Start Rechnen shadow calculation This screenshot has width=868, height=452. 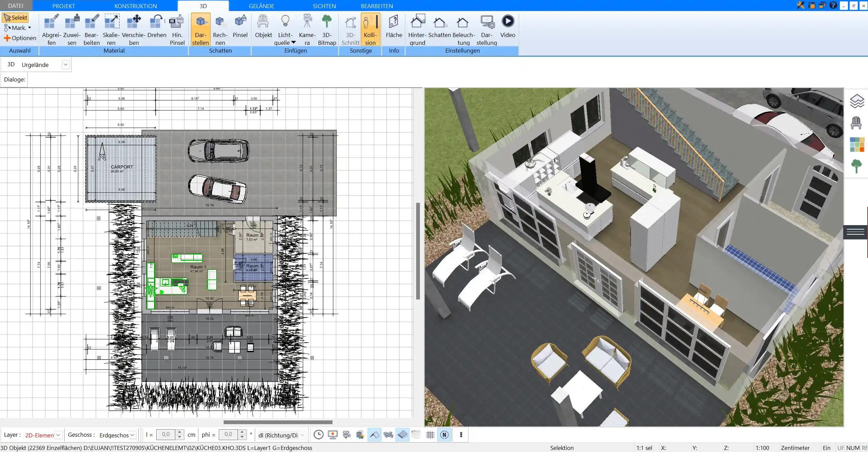(220, 30)
